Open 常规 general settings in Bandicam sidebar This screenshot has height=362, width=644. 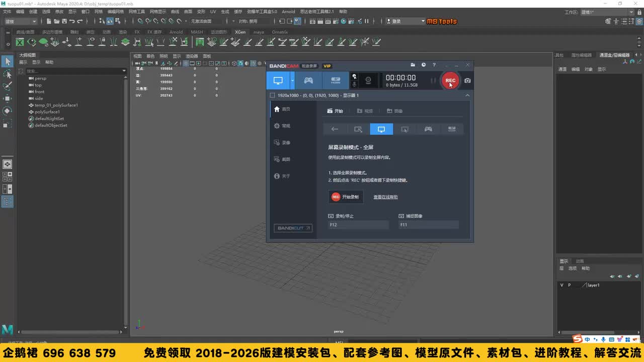tap(282, 126)
